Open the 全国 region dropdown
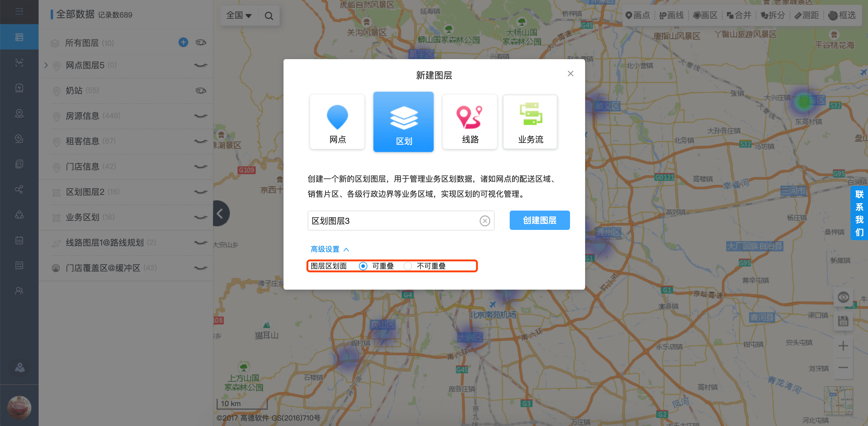This screenshot has height=426, width=868. tap(239, 15)
